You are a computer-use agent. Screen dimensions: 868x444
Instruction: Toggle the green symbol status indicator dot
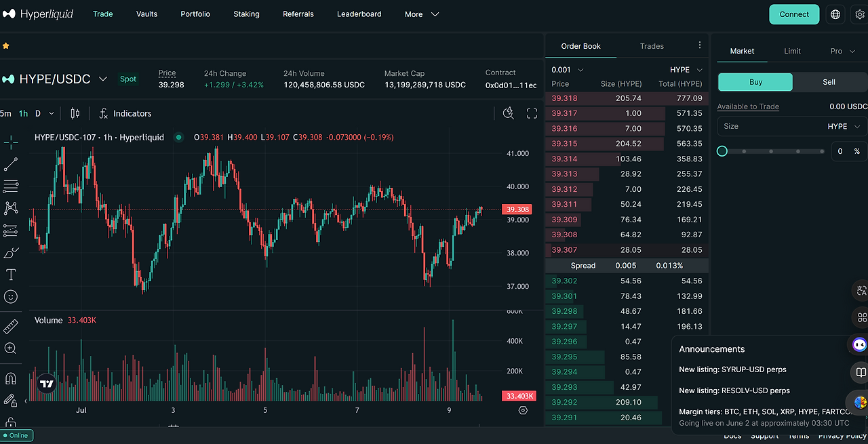tap(179, 137)
